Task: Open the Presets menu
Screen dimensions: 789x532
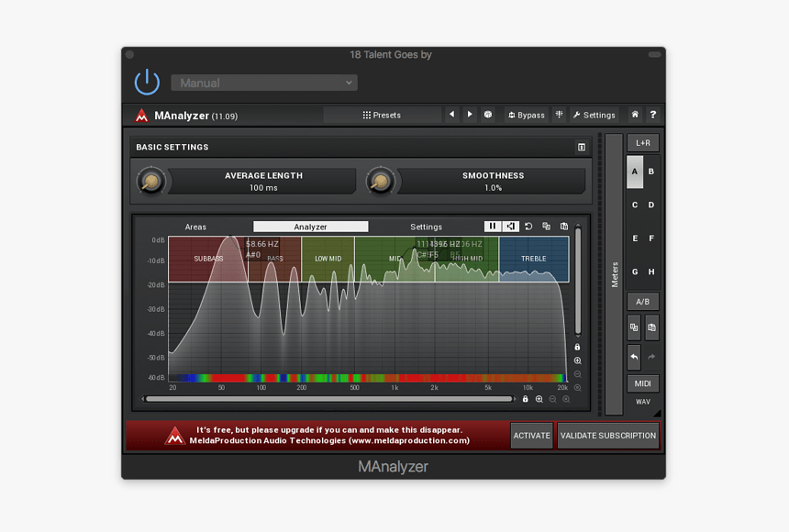Action: (x=382, y=115)
